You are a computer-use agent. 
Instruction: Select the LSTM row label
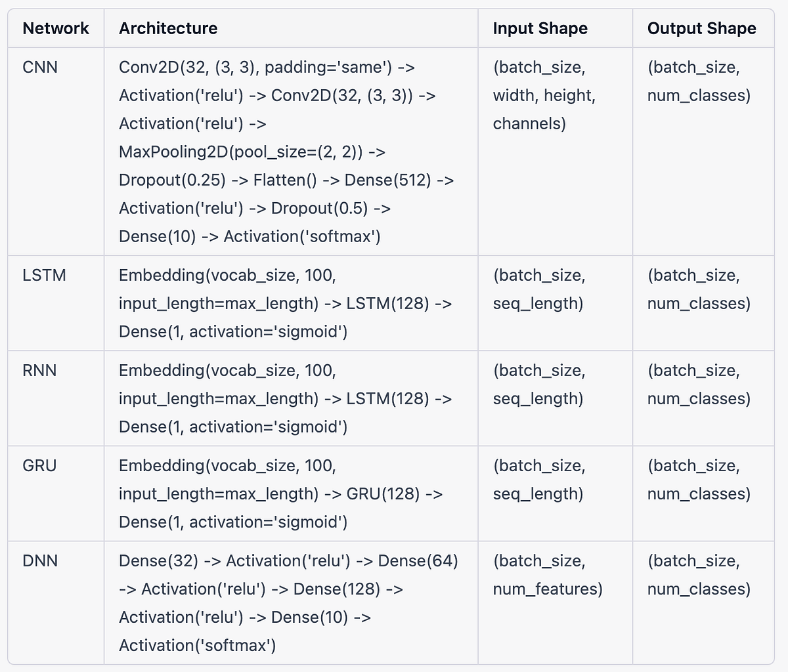click(x=44, y=275)
